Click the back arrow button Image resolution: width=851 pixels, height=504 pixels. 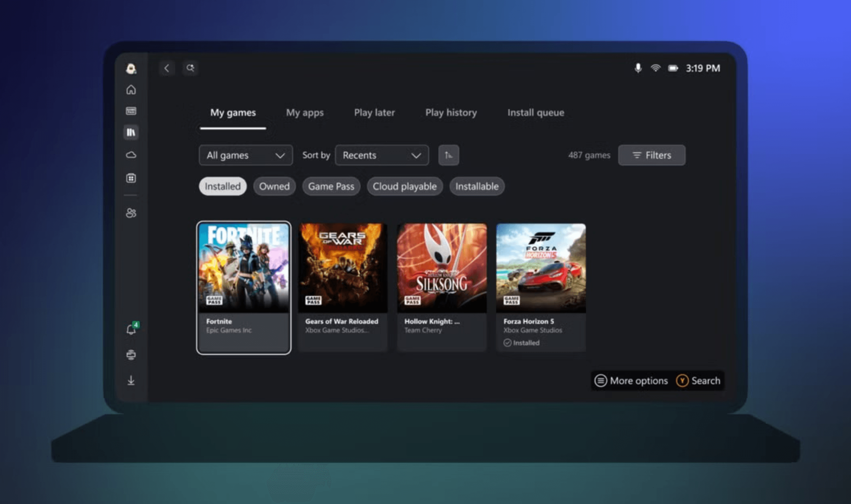[x=166, y=68]
